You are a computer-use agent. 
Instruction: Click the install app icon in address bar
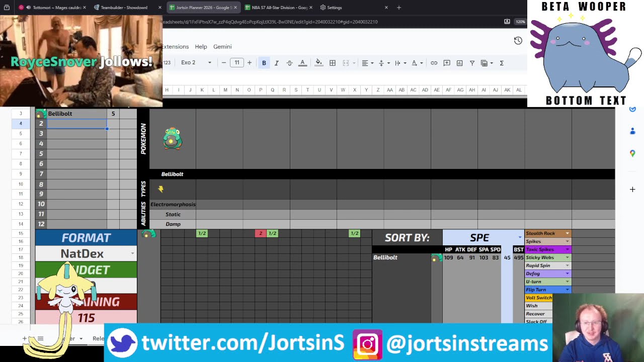tap(507, 22)
